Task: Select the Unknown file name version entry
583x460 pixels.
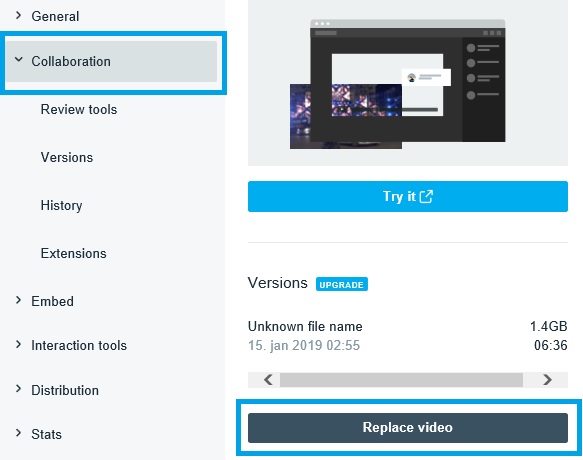Action: point(408,335)
